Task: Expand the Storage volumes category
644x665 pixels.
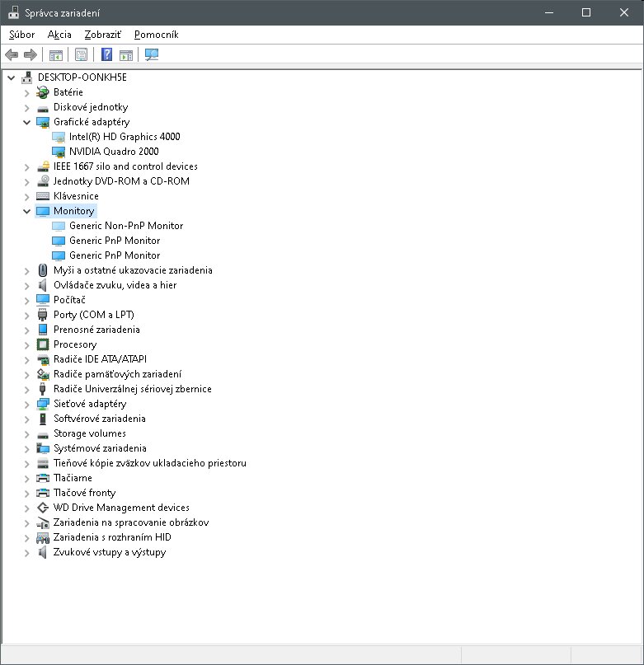Action: tap(26, 434)
